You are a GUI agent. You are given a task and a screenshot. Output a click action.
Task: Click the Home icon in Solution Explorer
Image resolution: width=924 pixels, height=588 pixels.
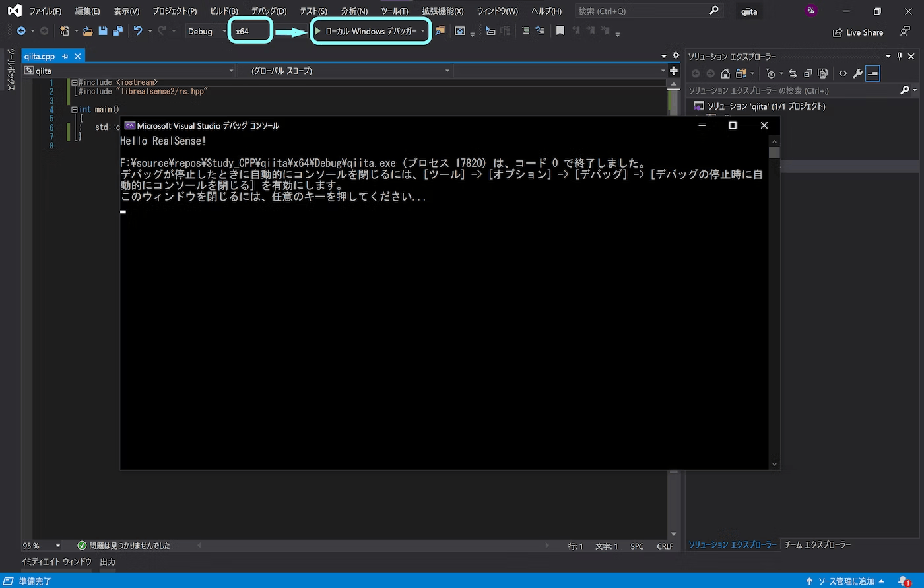tap(725, 73)
